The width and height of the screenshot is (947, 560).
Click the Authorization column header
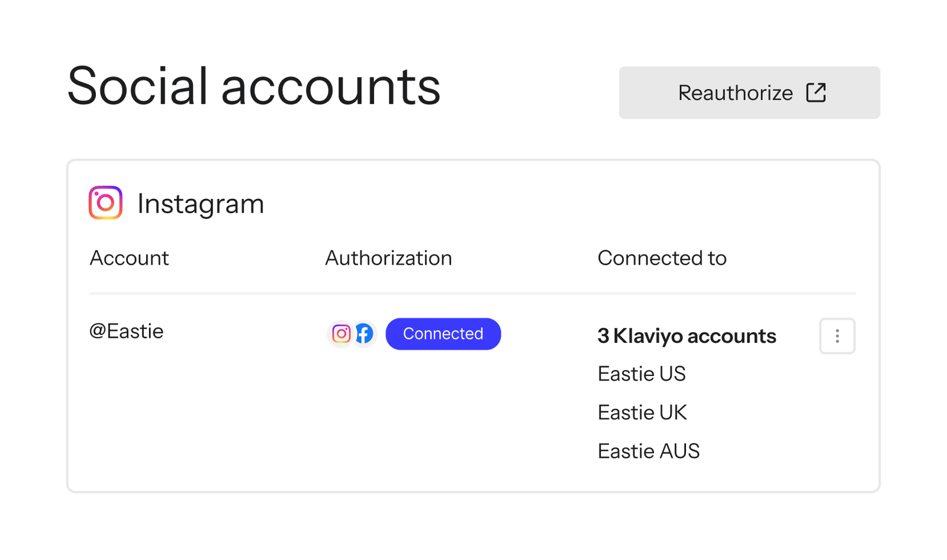tap(389, 258)
